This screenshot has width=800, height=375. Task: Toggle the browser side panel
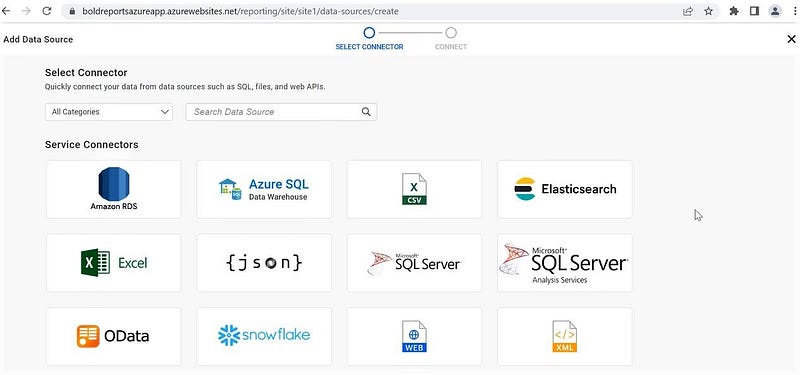755,11
